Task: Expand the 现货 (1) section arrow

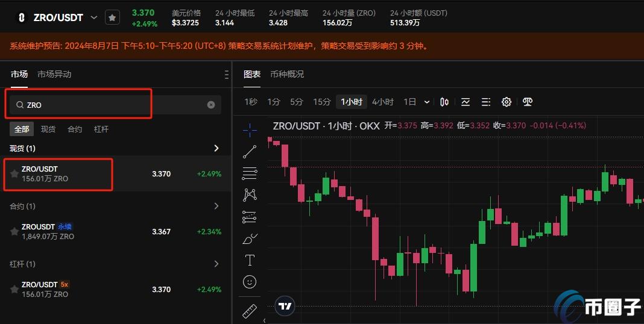Action: click(216, 148)
